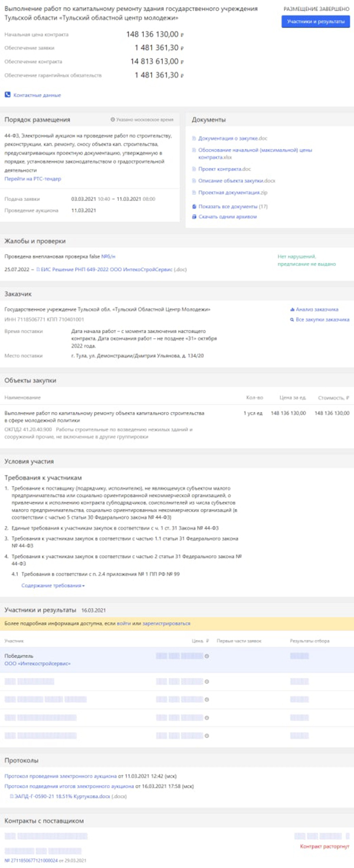Open contract number 2711850677121000024 link

point(32,861)
